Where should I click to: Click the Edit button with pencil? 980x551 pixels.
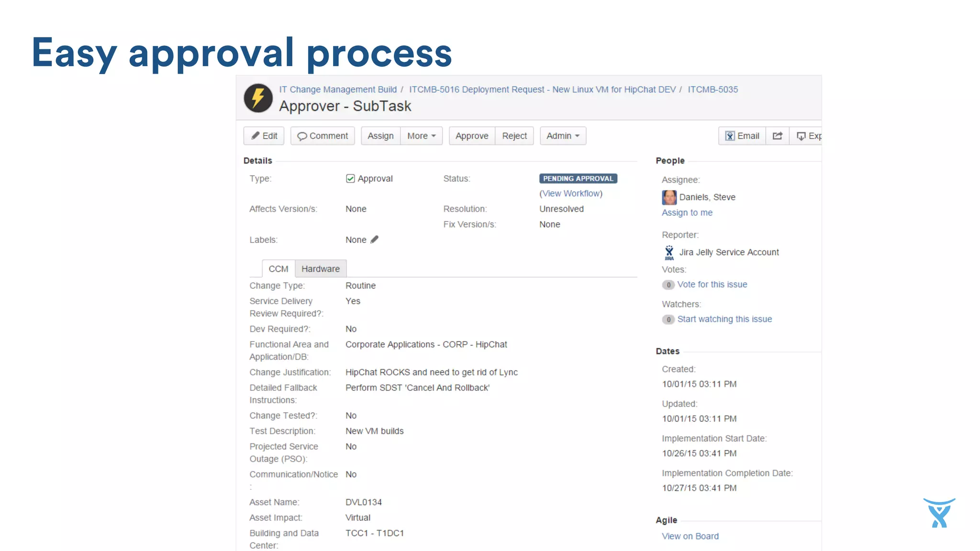pyautogui.click(x=264, y=136)
